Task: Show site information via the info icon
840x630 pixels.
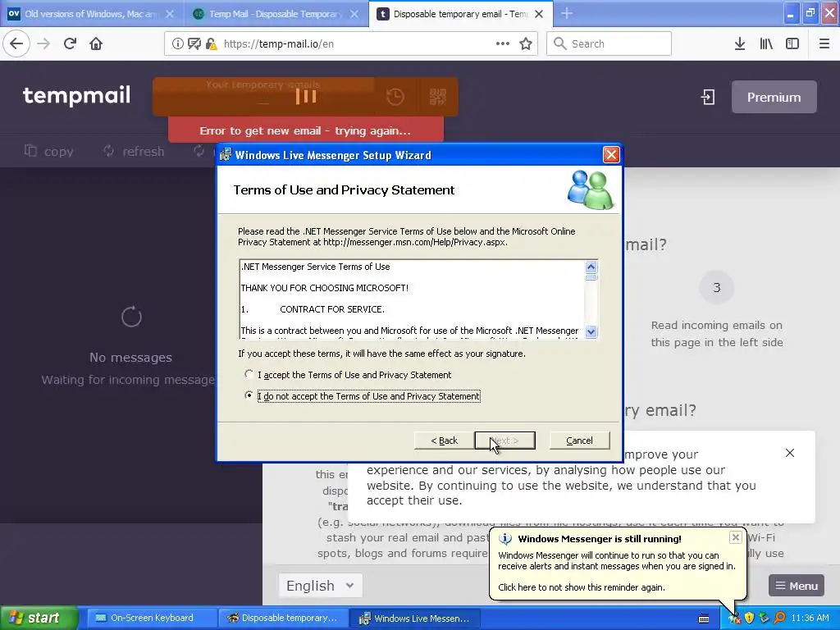Action: [177, 44]
